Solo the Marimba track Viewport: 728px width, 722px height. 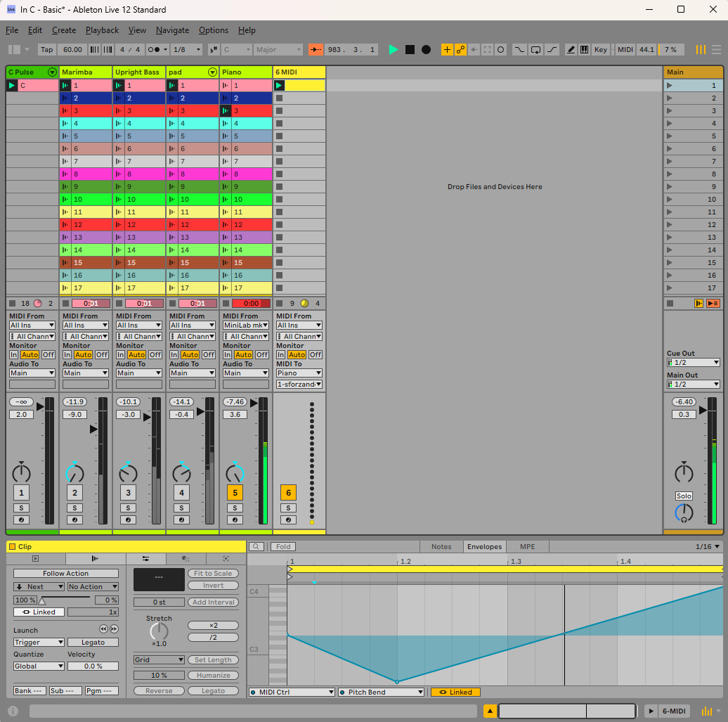point(74,508)
